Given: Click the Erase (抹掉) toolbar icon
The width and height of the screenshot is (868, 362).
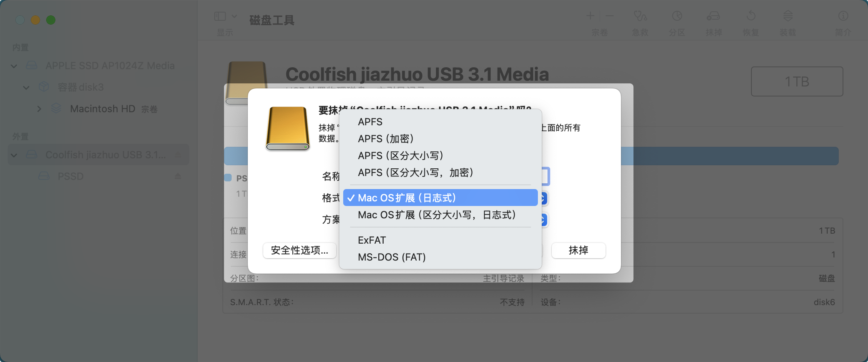Looking at the screenshot, I should (713, 16).
